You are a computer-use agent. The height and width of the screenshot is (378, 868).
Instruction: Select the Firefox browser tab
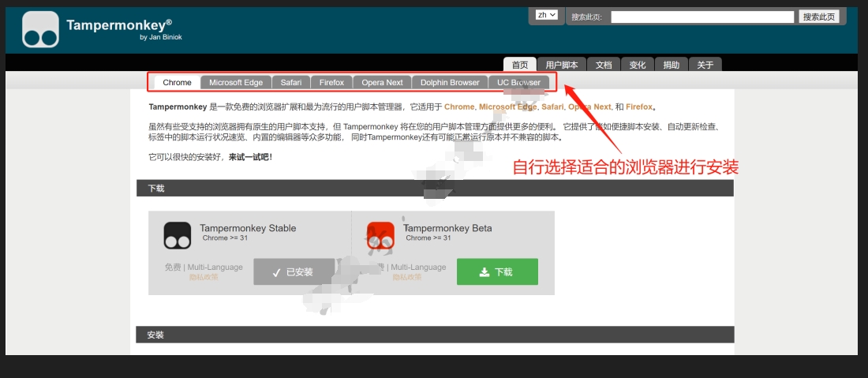(x=331, y=82)
